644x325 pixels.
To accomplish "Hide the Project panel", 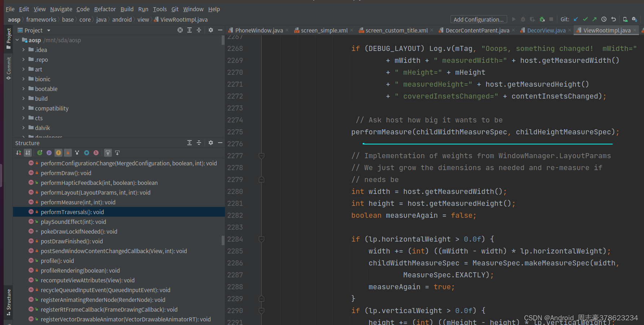I will (x=220, y=30).
